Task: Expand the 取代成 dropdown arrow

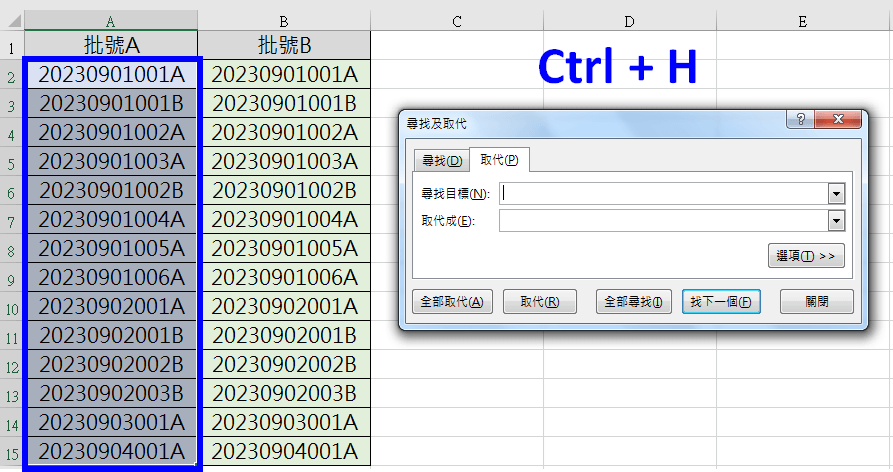Action: click(x=836, y=221)
